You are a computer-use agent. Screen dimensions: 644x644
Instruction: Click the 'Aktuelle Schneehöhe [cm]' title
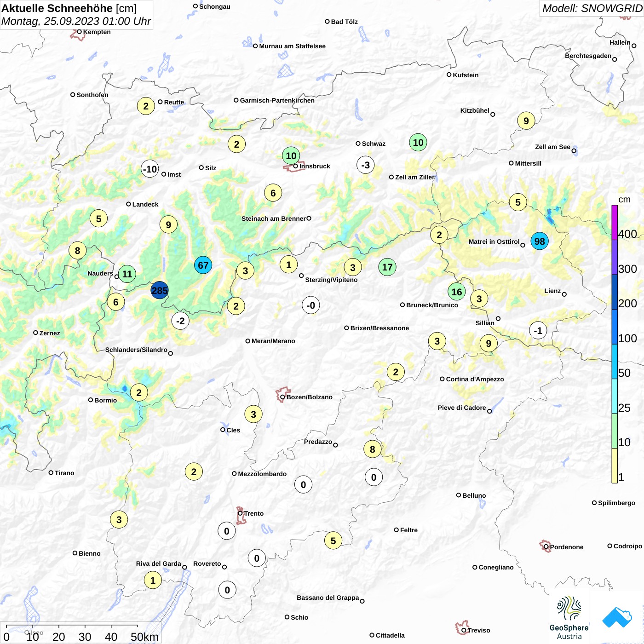69,8
